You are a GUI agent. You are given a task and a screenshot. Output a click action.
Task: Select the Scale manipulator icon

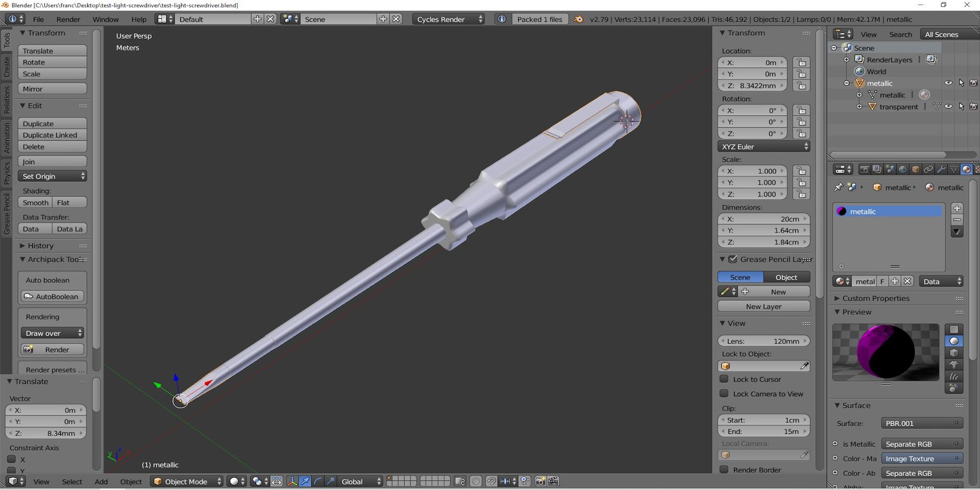pos(330,481)
